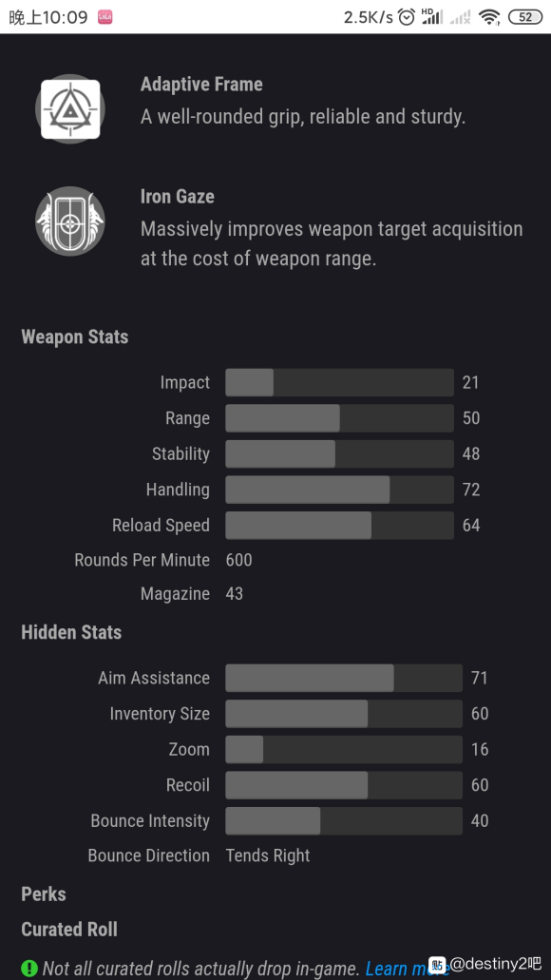The width and height of the screenshot is (551, 980).
Task: Tap the Curated Roll heading
Action: (69, 930)
